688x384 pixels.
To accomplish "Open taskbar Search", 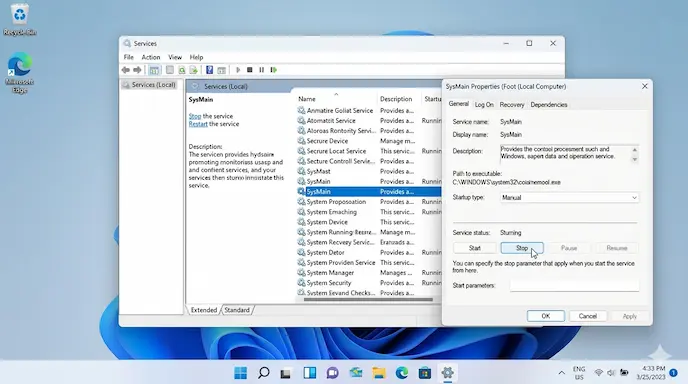I will pyautogui.click(x=264, y=373).
